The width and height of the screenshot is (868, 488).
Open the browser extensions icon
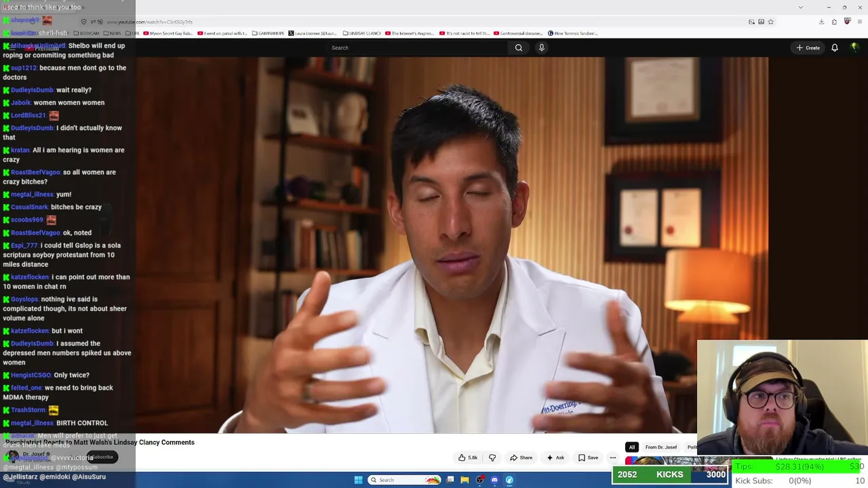coord(834,22)
